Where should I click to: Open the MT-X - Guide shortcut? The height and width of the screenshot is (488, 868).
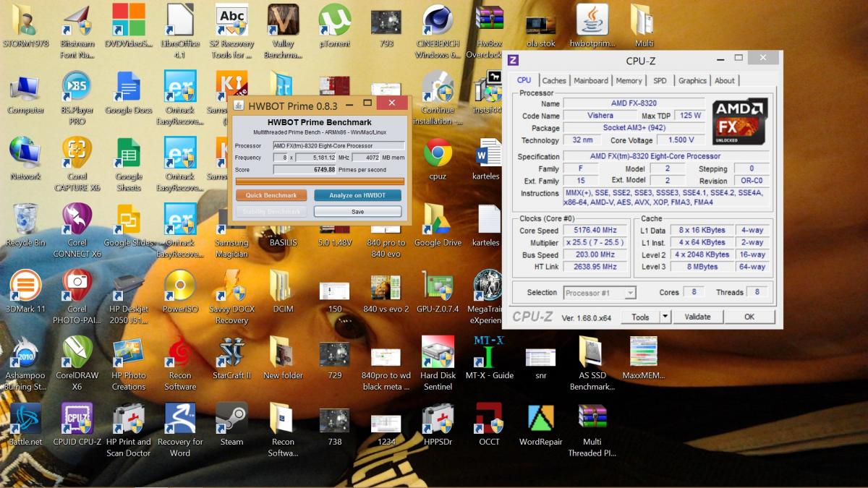(x=490, y=358)
